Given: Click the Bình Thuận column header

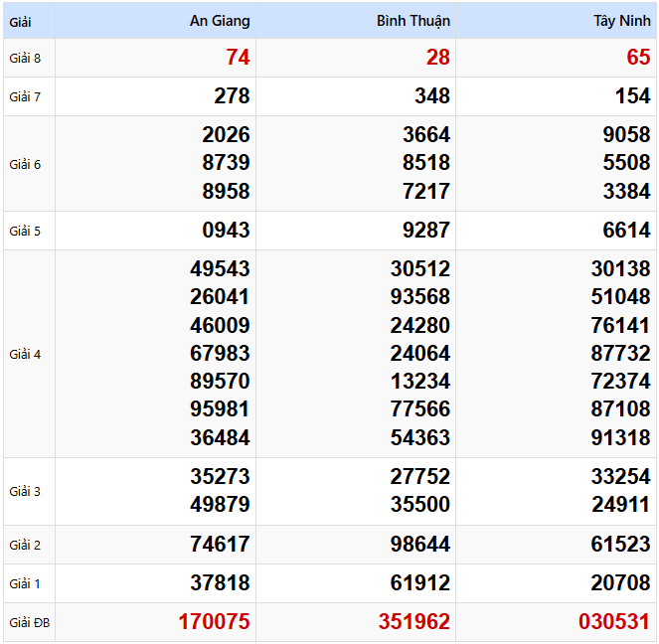Looking at the screenshot, I should (x=412, y=21).
